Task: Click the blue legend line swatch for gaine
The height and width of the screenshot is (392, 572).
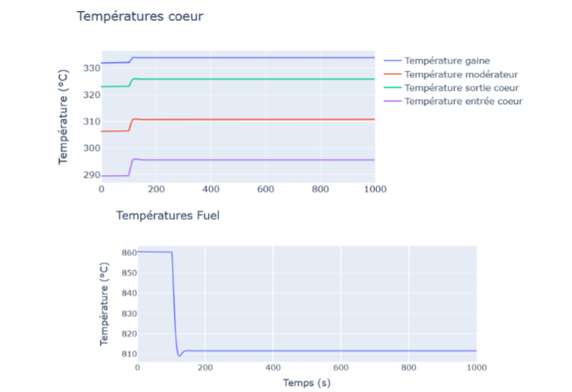Action: click(x=392, y=61)
